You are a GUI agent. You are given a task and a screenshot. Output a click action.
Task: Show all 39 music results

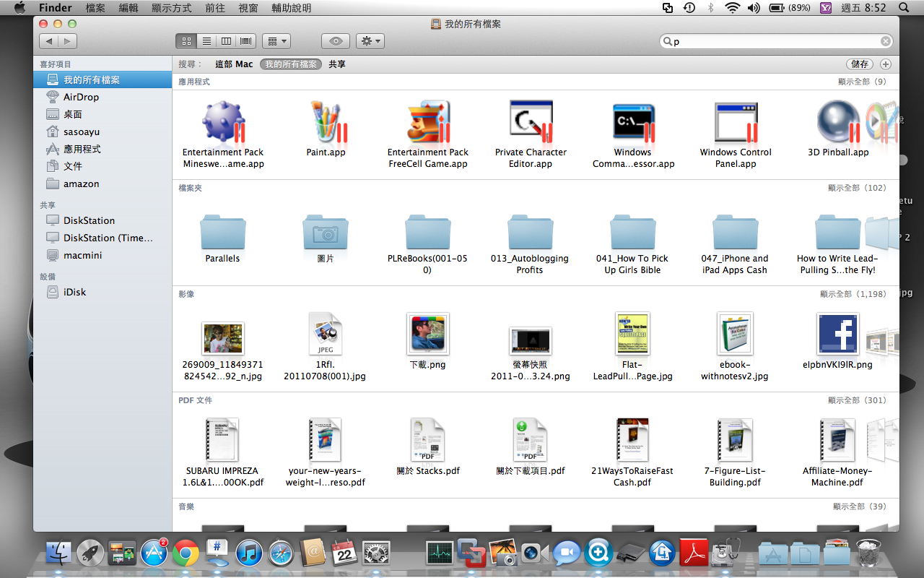[x=859, y=506]
